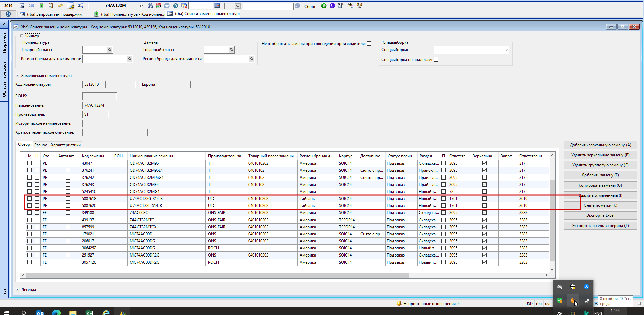This screenshot has width=644, height=315.
Task: Open the Разное tab
Action: (x=41, y=145)
